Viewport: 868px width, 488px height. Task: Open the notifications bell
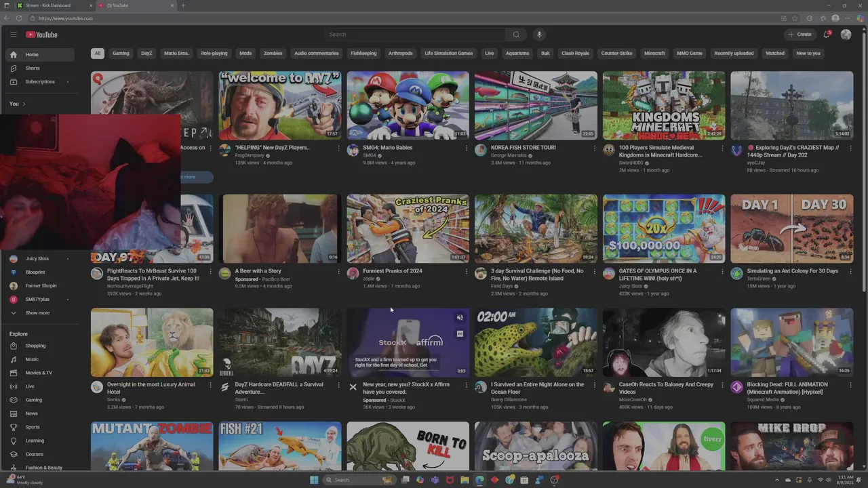pyautogui.click(x=827, y=35)
